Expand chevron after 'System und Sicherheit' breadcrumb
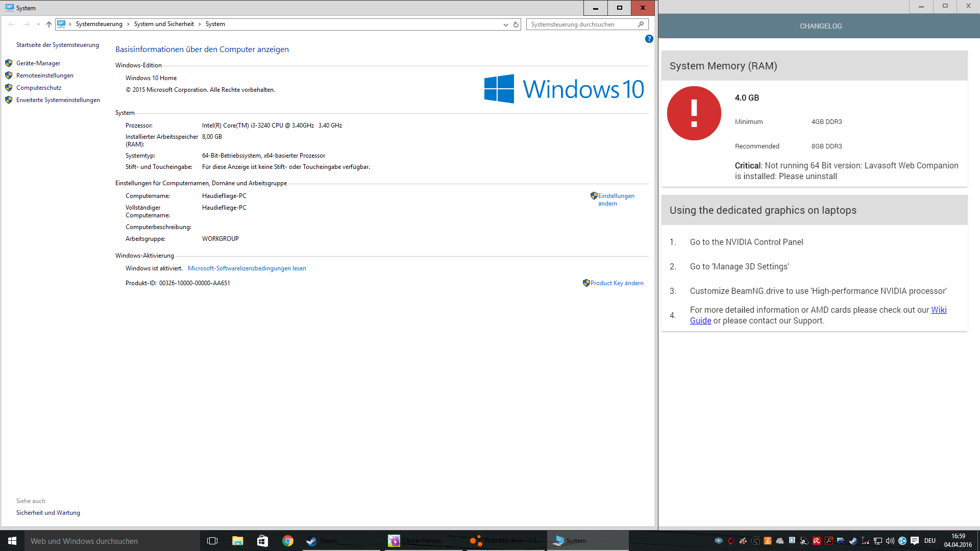 [200, 24]
